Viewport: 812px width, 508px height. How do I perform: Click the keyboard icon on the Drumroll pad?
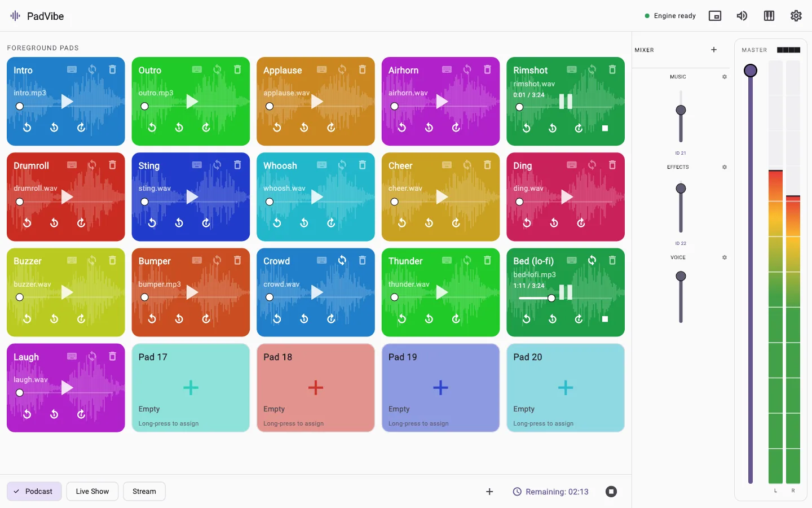(x=72, y=165)
